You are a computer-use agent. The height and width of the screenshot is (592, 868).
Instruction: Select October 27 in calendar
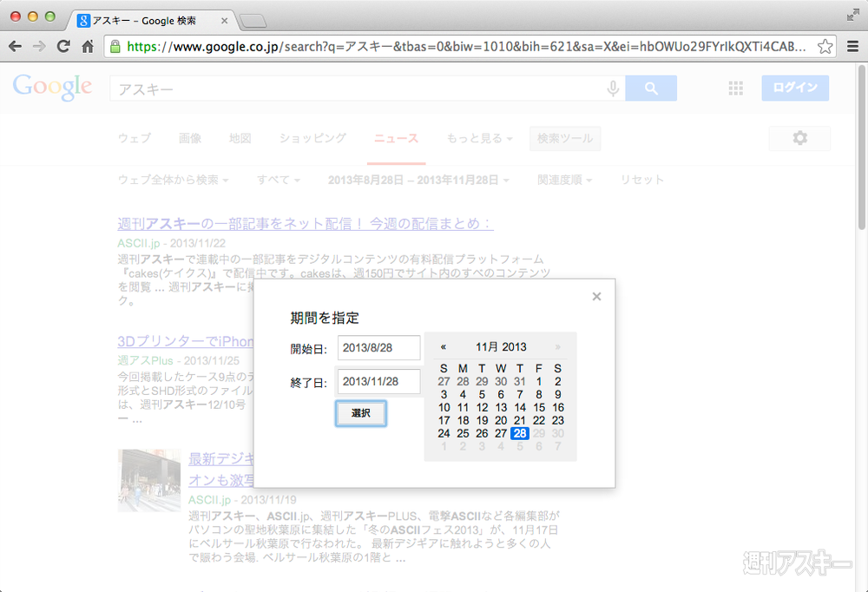pos(444,382)
